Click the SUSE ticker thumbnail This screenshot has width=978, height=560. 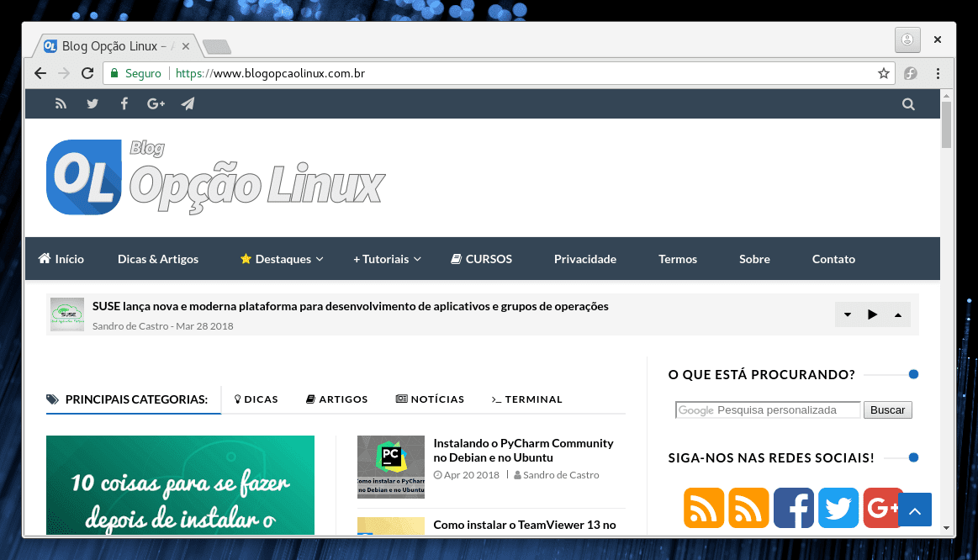tap(67, 314)
